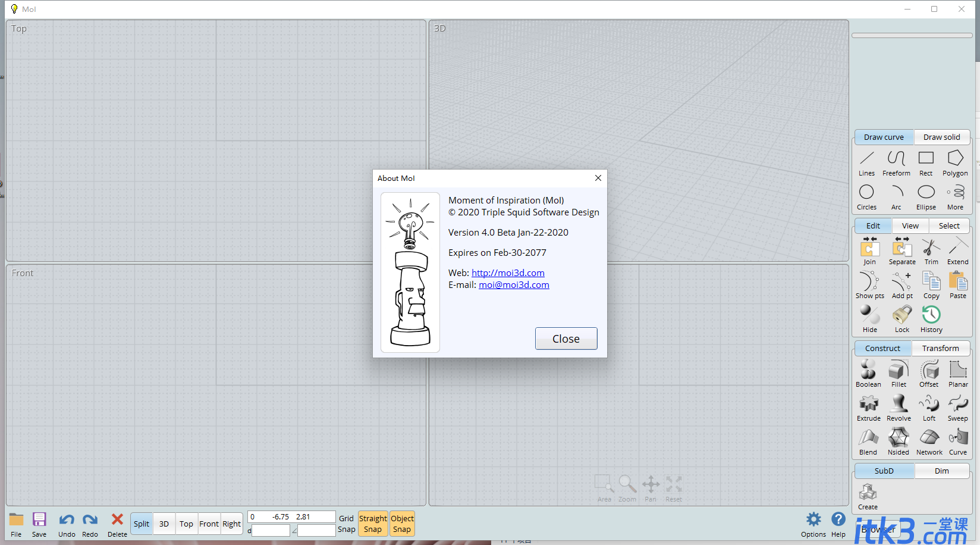Toggle Object Snap off
This screenshot has width=980, height=545.
(x=402, y=524)
